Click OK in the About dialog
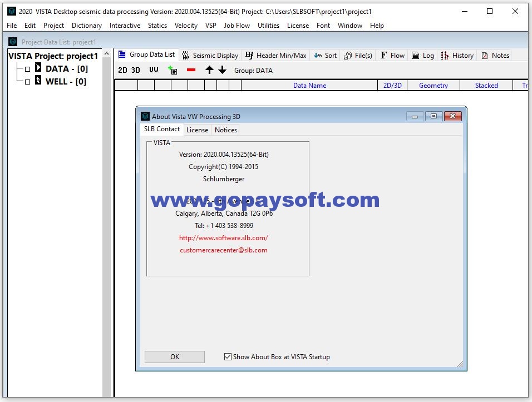The image size is (532, 402). 175,357
